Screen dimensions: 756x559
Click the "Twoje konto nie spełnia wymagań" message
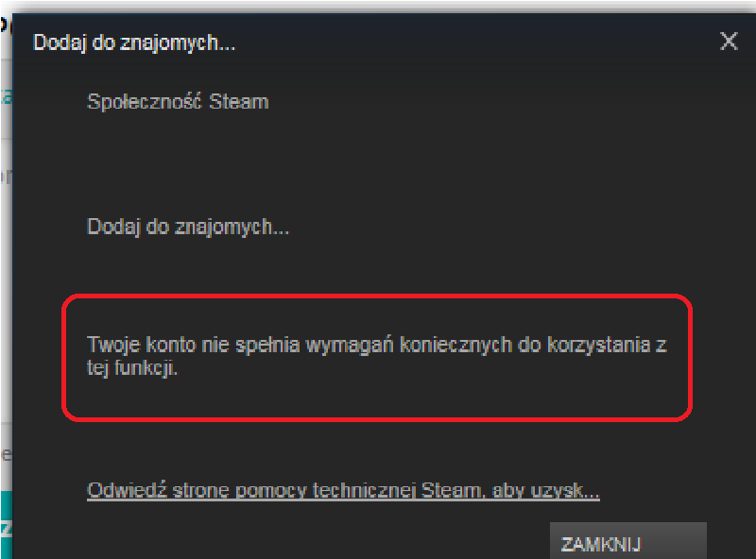[x=240, y=345]
